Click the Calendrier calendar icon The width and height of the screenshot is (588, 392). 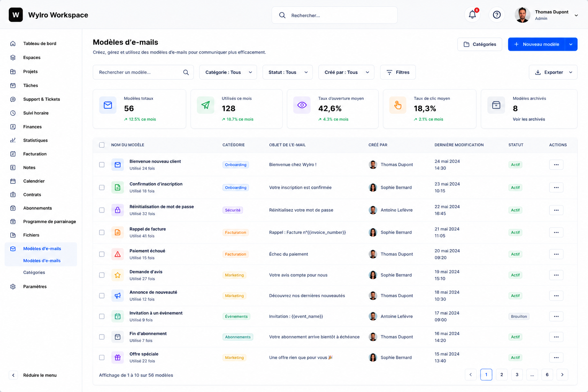13,181
